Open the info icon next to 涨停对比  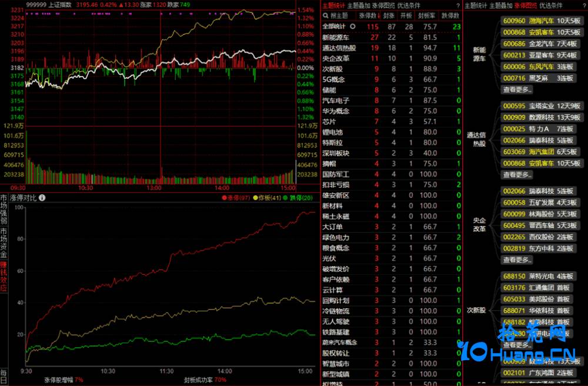tap(42, 198)
